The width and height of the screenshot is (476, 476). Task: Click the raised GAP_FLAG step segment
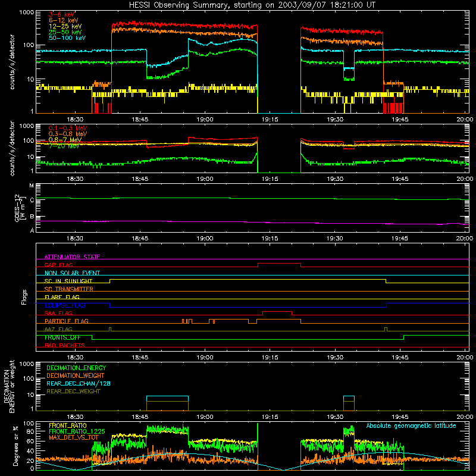(279, 264)
